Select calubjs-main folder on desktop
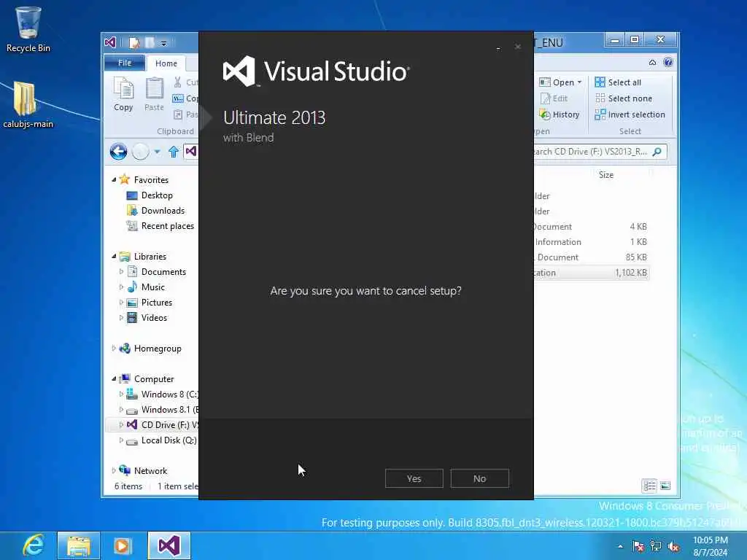 click(28, 105)
